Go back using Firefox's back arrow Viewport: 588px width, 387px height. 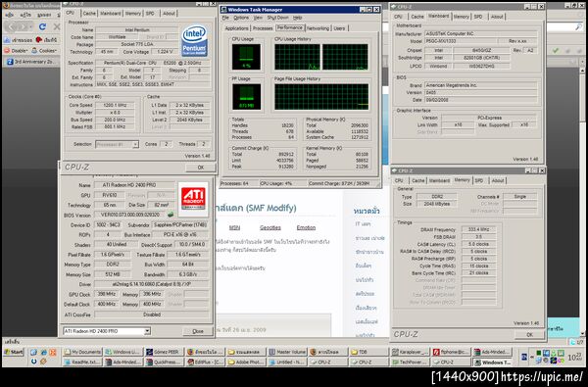point(11,26)
